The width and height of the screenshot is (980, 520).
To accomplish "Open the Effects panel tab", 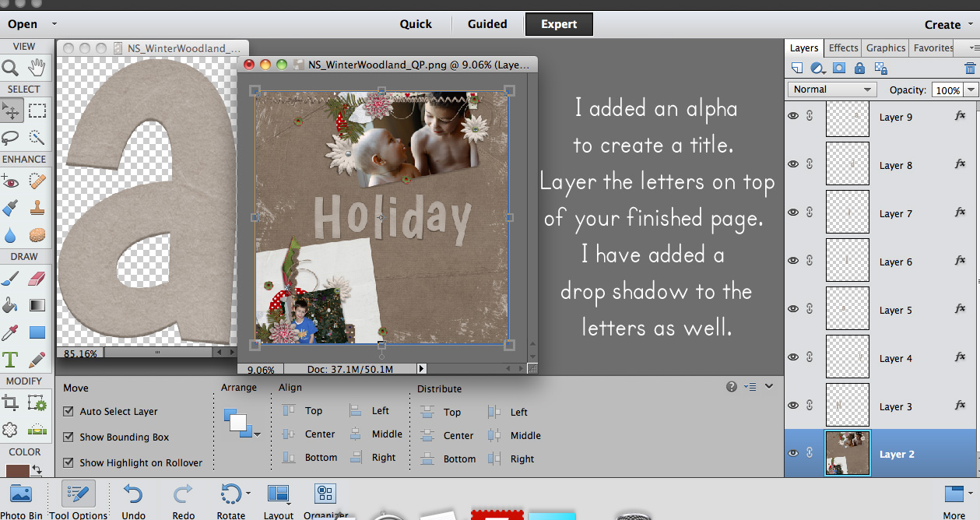I will 843,48.
